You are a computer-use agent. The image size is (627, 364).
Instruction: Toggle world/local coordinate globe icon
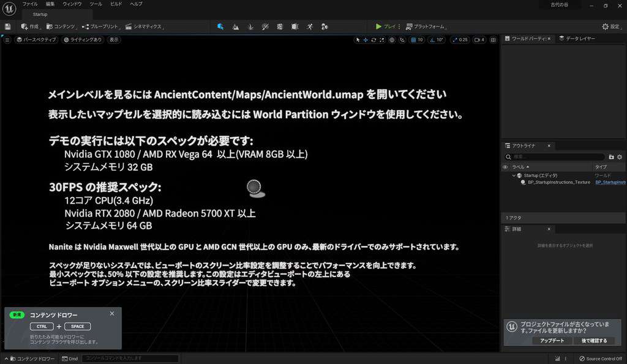(x=392, y=40)
